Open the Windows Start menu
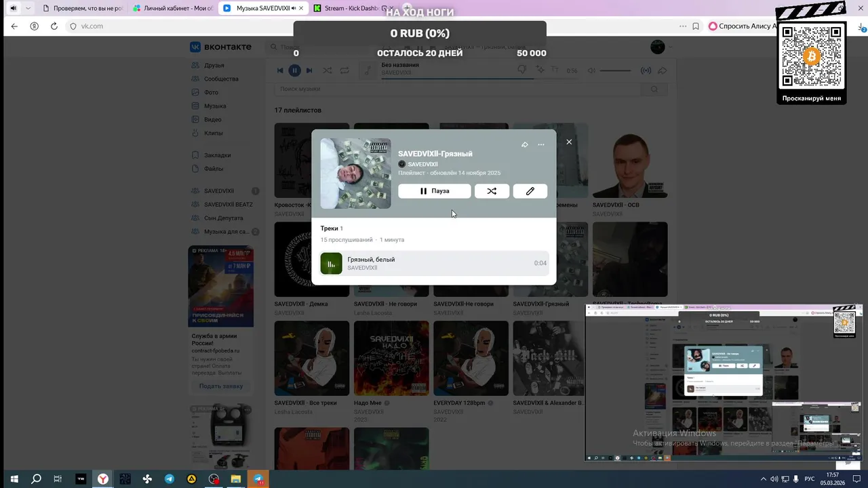868x488 pixels. pos(14,479)
